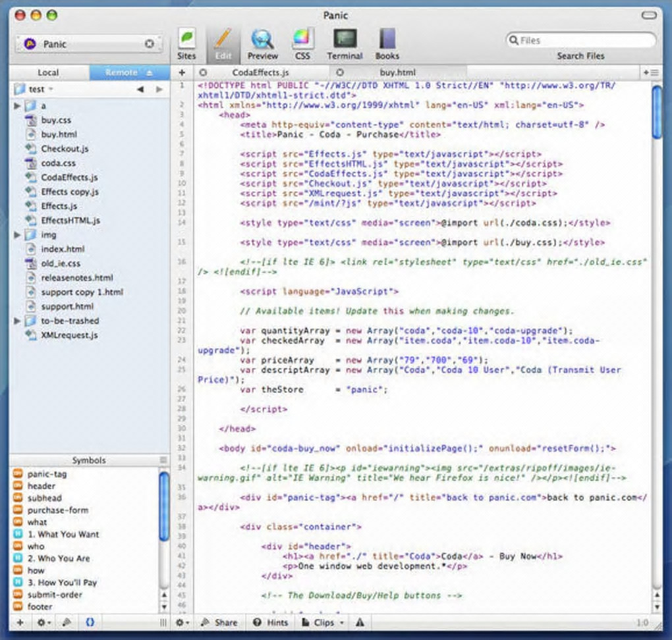This screenshot has height=640, width=672.
Task: Open the Clips dropdown menu
Action: click(x=323, y=622)
